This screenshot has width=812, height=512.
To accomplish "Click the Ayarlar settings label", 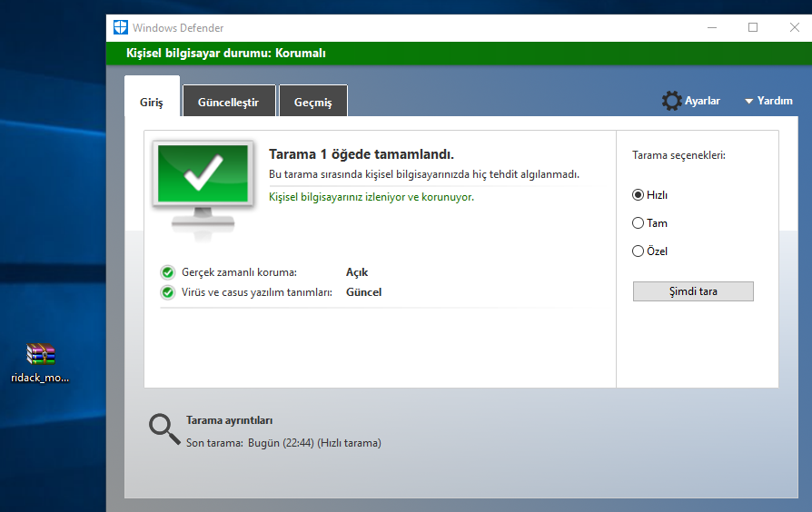I will (702, 101).
